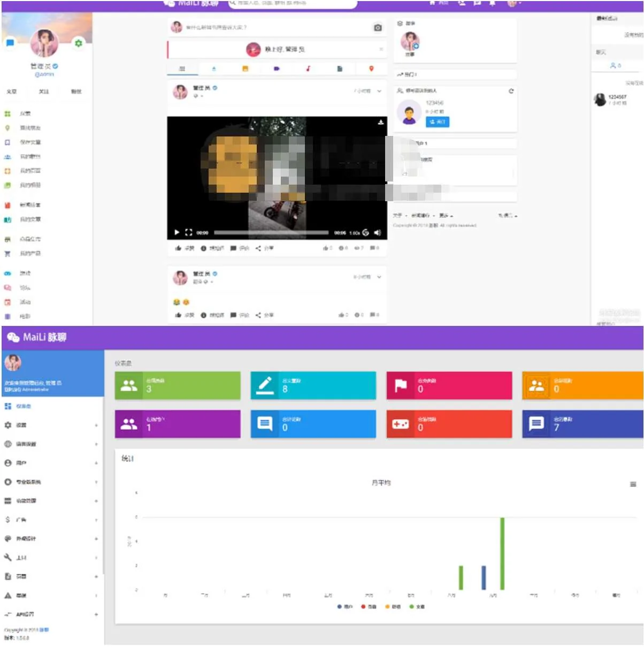The width and height of the screenshot is (644, 647).
Task: Click the blue follow button for user 123456
Action: pos(437,122)
